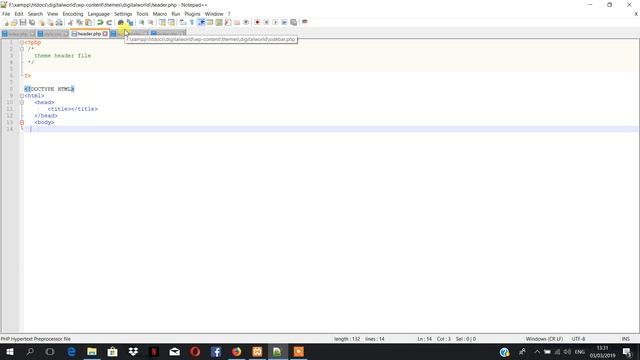Open the Window menu
The width and height of the screenshot is (640, 360).
tap(214, 14)
